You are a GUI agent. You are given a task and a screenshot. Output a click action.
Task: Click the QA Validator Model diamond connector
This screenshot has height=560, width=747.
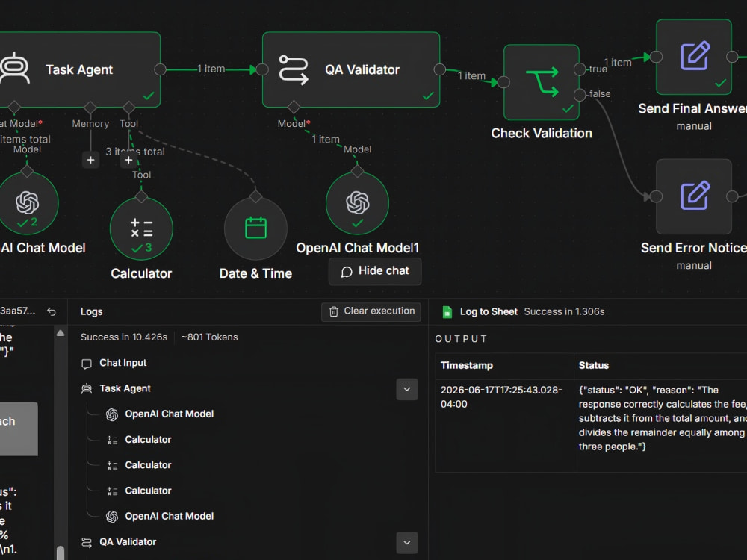tap(294, 107)
